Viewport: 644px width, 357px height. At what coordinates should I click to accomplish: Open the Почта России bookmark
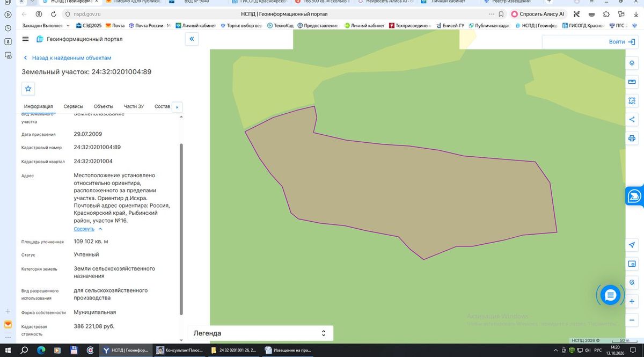click(149, 25)
